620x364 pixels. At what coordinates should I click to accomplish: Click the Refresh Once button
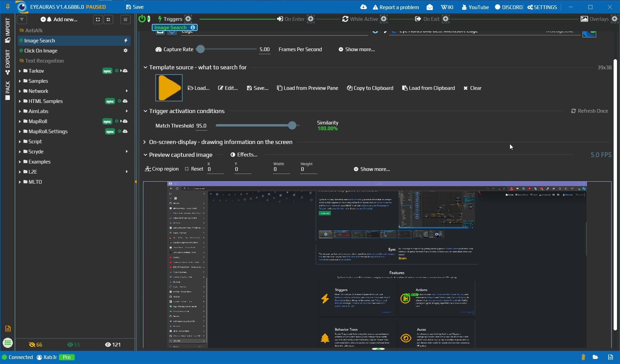click(x=589, y=111)
